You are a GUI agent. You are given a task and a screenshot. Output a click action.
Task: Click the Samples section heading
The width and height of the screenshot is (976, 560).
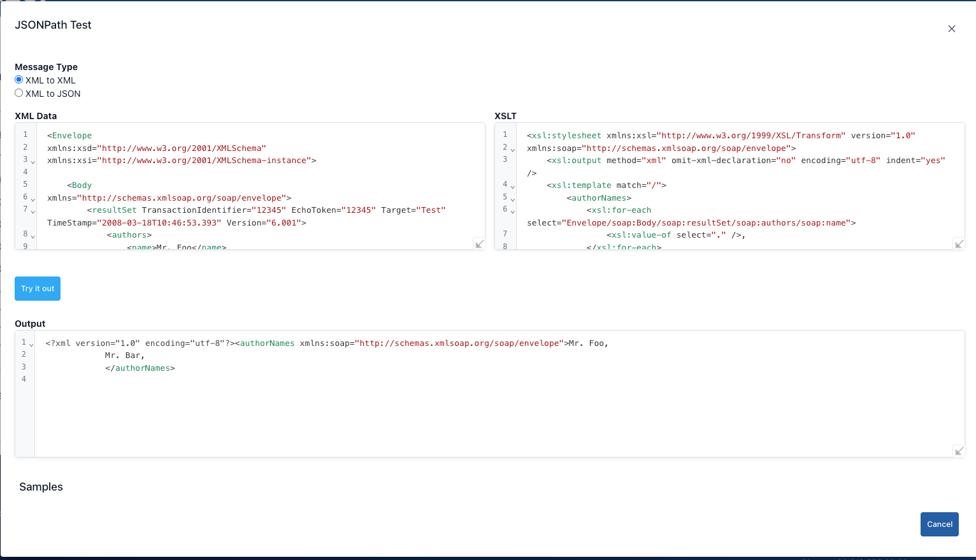coord(41,487)
